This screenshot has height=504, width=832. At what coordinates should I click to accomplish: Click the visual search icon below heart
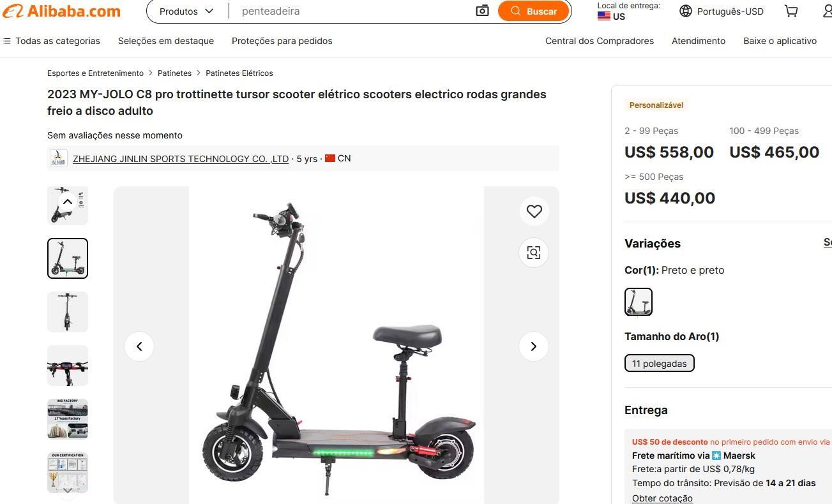click(534, 253)
